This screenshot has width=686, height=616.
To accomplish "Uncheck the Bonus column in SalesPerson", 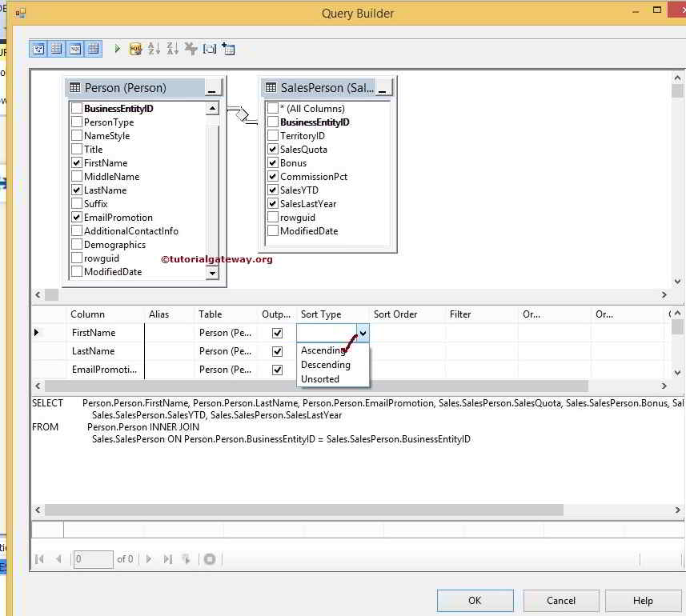I will [x=272, y=162].
